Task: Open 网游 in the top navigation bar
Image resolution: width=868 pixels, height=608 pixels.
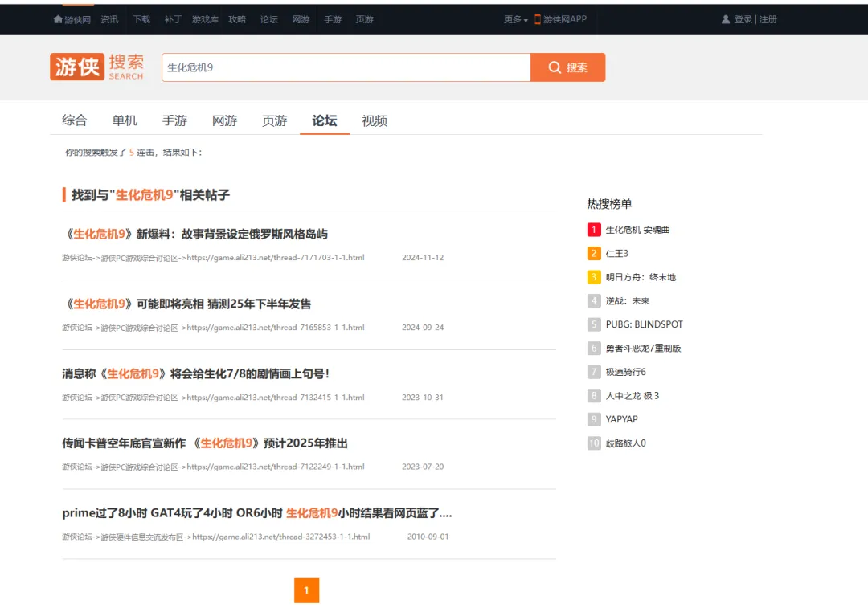Action: click(x=301, y=19)
